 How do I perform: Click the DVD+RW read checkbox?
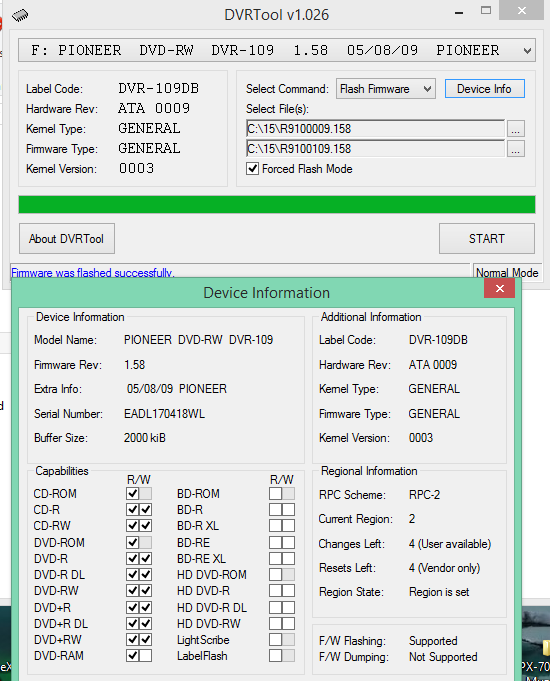point(133,639)
